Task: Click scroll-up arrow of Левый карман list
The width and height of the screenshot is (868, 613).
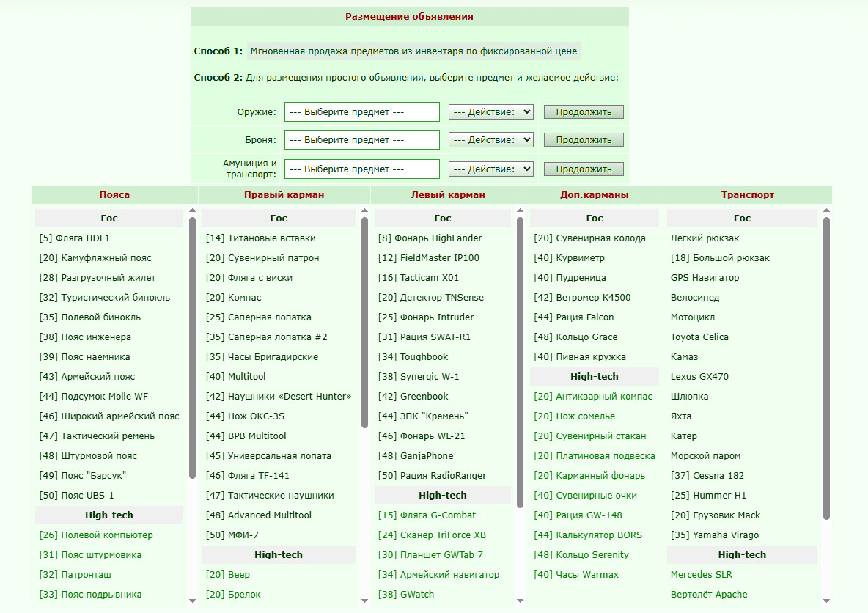Action: tap(520, 210)
